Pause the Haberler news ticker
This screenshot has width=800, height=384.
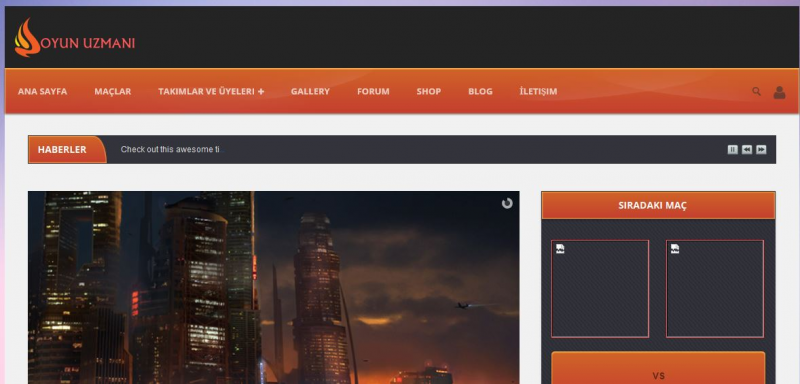click(x=733, y=149)
